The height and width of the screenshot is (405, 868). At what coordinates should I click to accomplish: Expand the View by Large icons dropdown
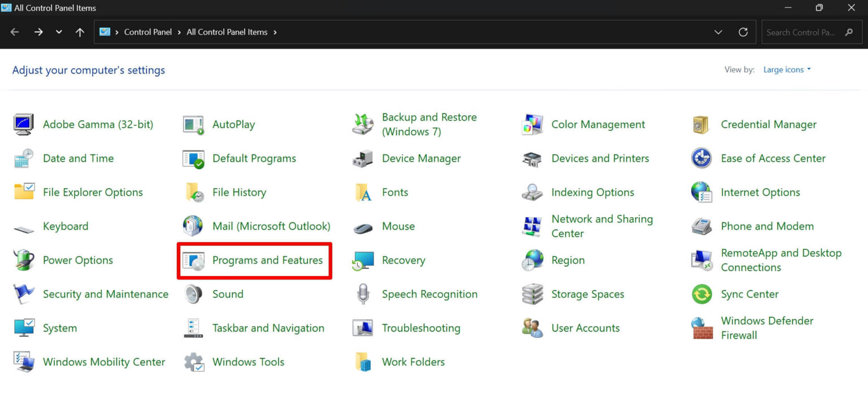pos(787,70)
